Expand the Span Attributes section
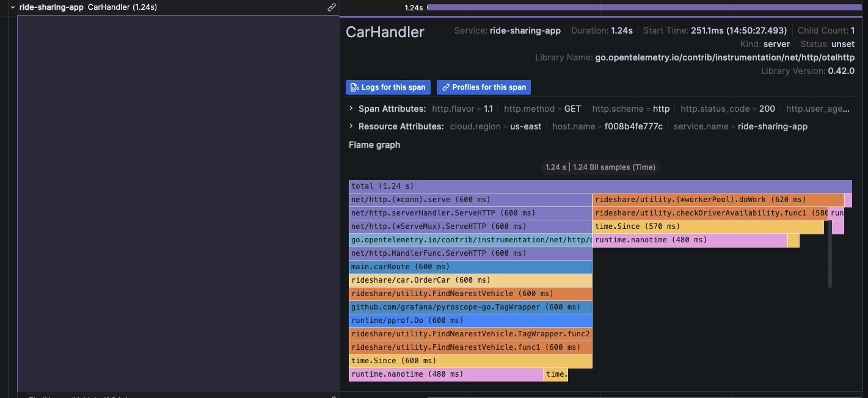 [351, 109]
